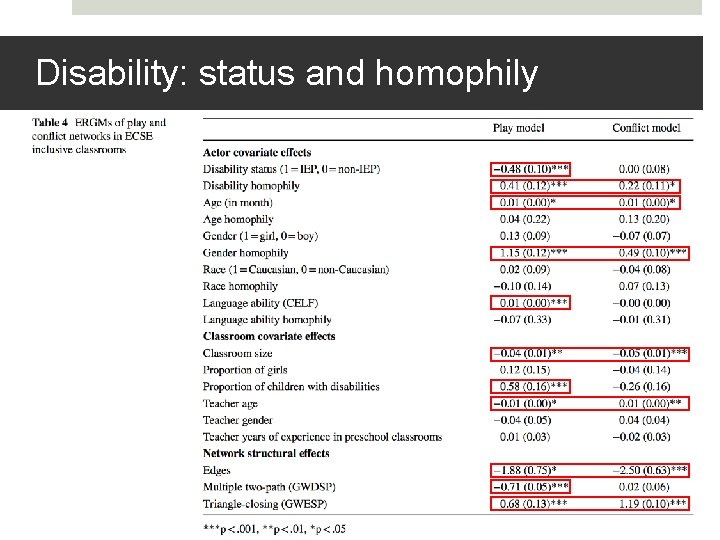Select the 'Teacher gender' row label
Screen dimensions: 720x540
(x=237, y=420)
